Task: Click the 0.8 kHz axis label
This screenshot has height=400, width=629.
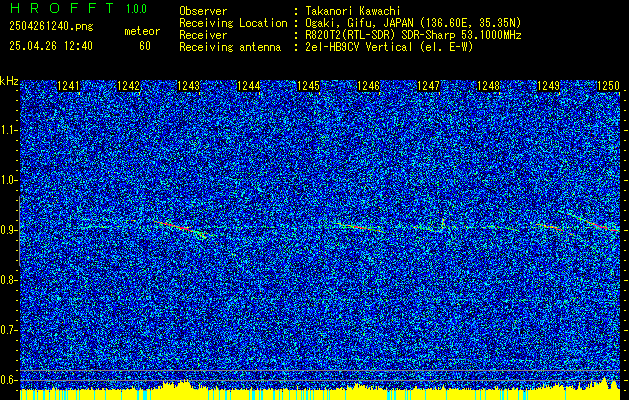Action: click(x=7, y=280)
